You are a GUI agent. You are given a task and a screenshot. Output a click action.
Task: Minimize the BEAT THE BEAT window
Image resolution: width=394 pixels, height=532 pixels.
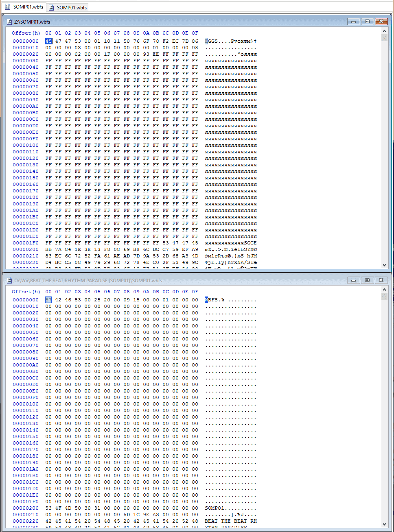tap(353, 280)
